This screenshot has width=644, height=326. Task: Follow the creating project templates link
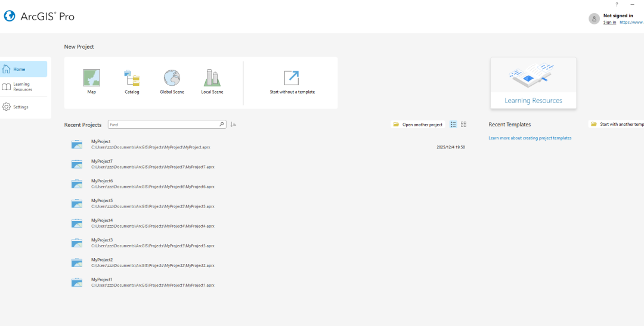coord(530,138)
